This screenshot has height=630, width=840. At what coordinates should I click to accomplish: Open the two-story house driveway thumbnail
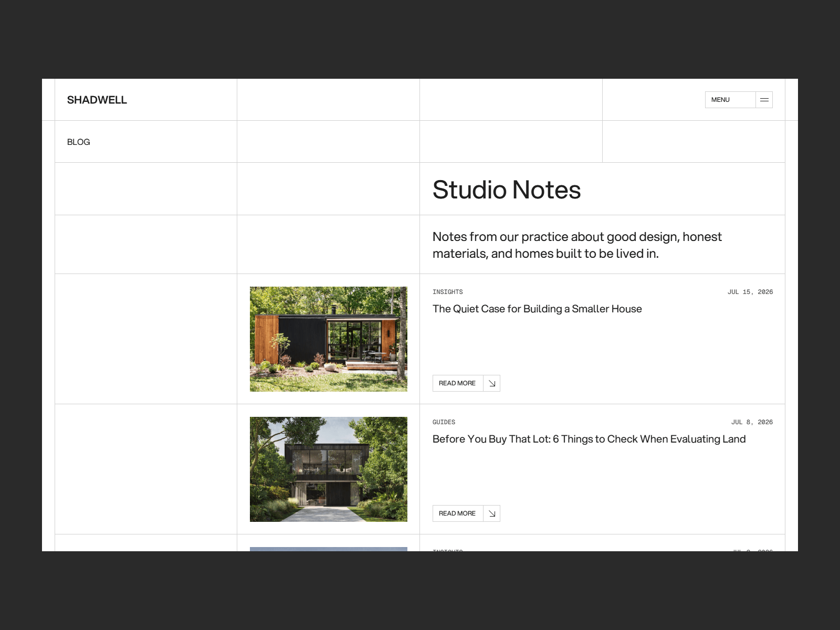(329, 469)
